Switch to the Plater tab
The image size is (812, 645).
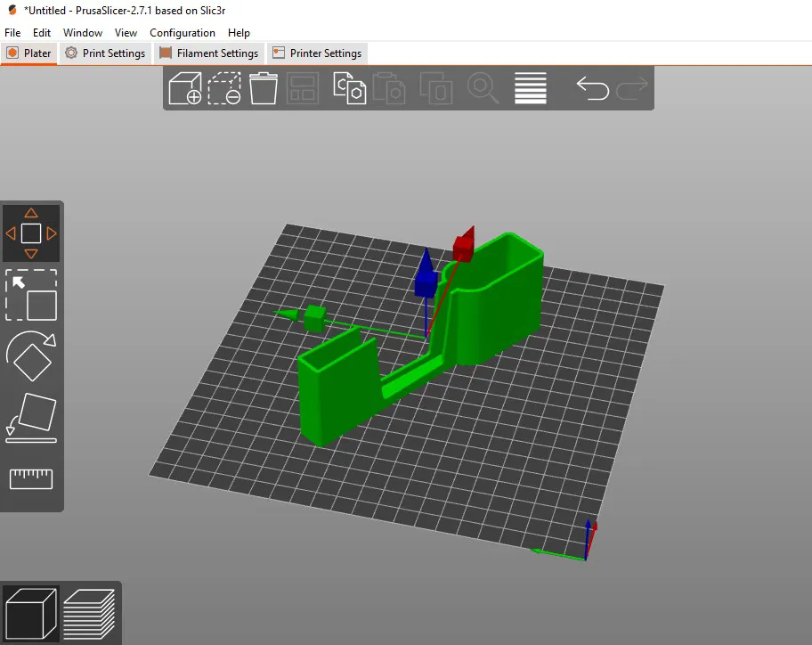coord(29,53)
